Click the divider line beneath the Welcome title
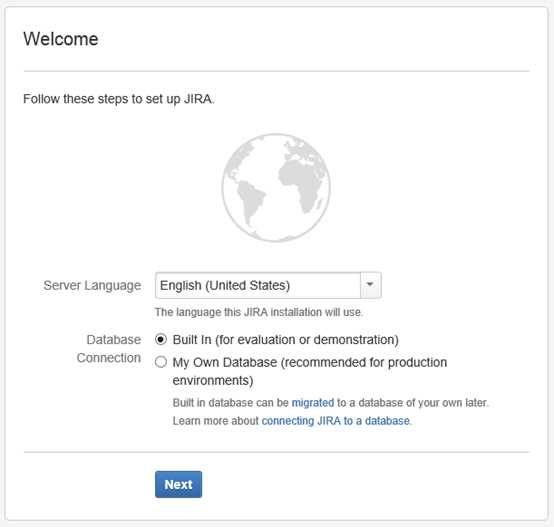 coord(277,71)
